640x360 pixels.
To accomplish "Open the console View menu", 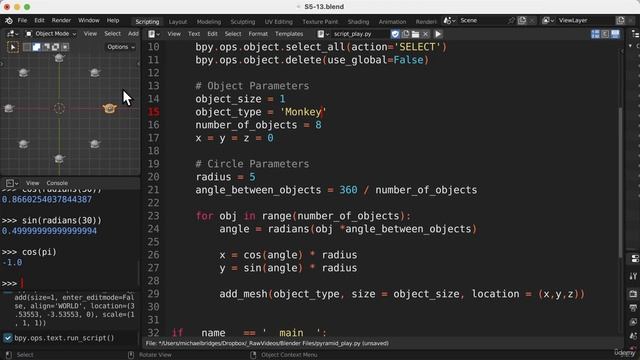I will [32, 183].
